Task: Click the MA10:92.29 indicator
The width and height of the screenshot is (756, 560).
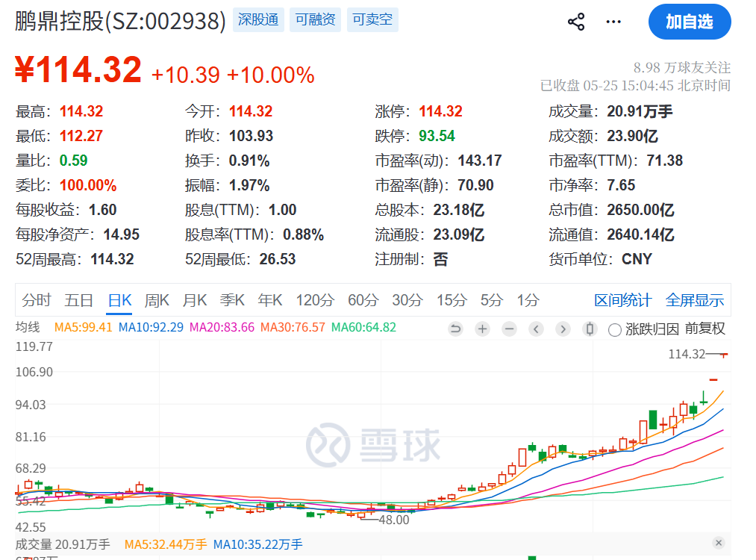Action: [x=151, y=327]
